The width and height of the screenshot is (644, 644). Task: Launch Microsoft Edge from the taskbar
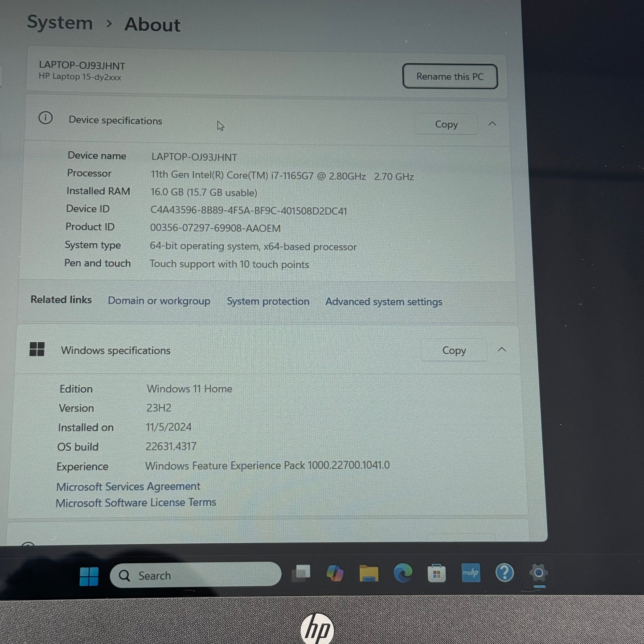click(x=403, y=573)
